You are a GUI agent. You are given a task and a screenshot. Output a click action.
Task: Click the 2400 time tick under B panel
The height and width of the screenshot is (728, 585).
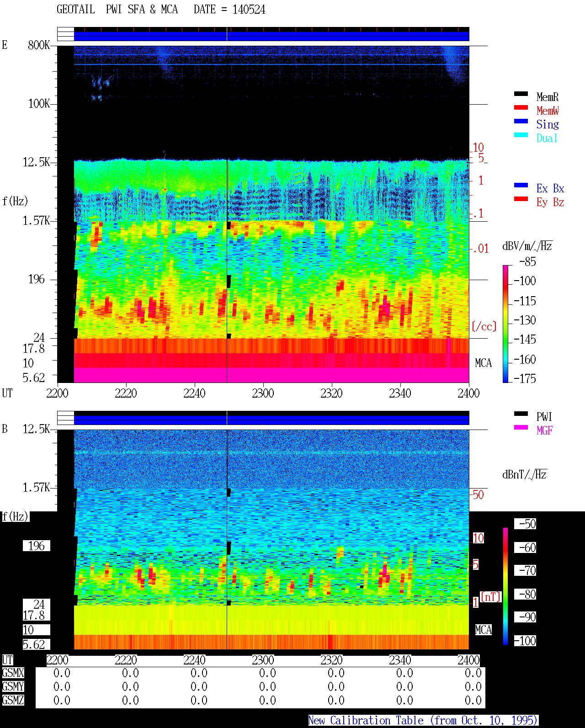[x=468, y=660]
